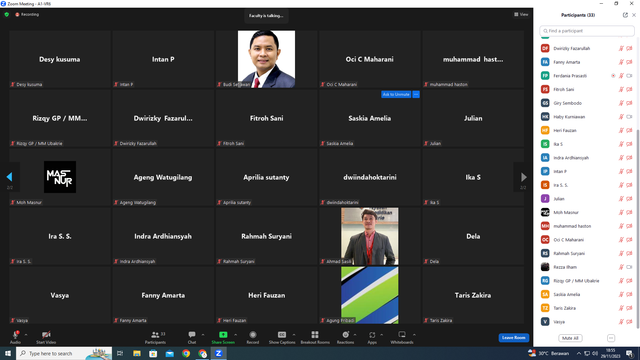
Task: Click Budi Setiawan video thumbnail
Action: (x=267, y=59)
